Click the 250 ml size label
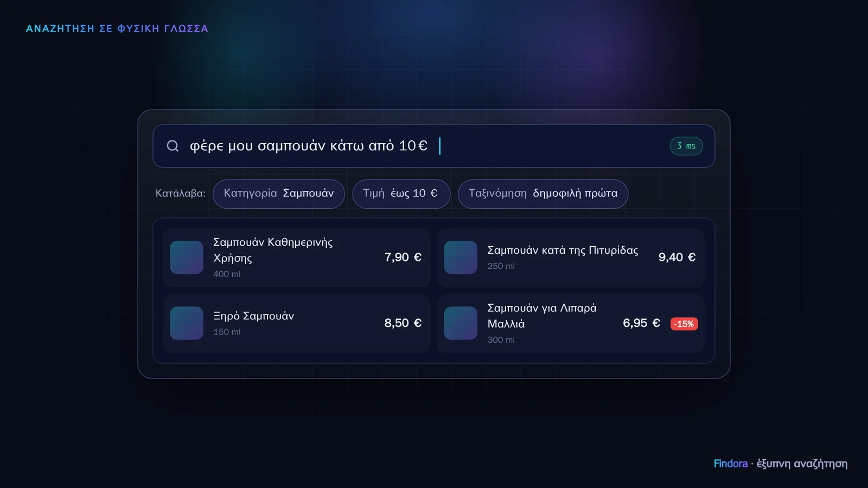The width and height of the screenshot is (868, 488). point(501,266)
